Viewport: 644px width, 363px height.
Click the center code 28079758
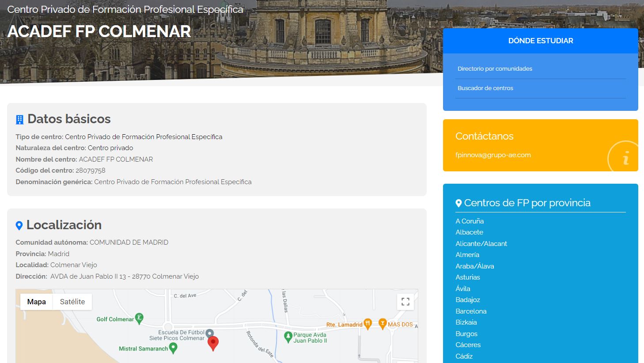(x=91, y=170)
